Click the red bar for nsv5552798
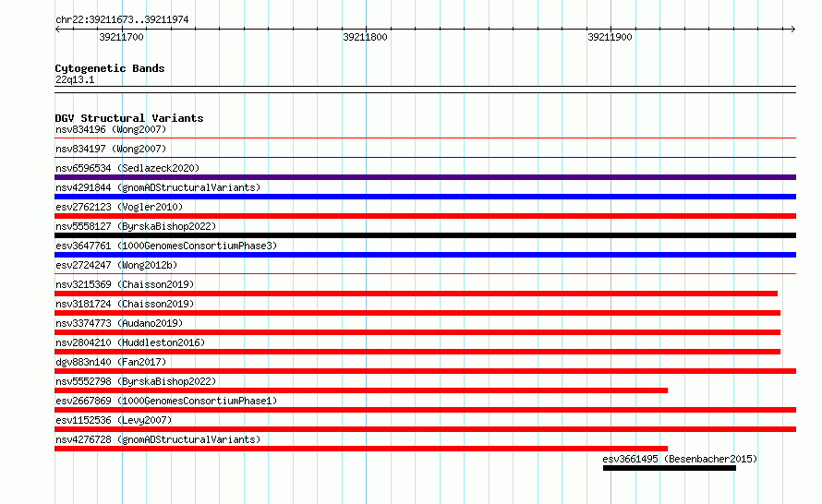Viewport: 822px width, 504px height. 361,390
